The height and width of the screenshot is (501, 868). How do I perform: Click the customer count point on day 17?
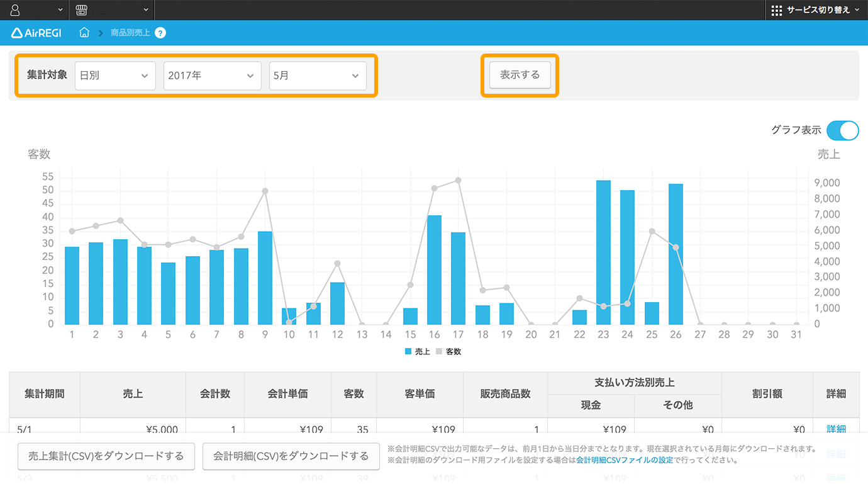pyautogui.click(x=458, y=180)
